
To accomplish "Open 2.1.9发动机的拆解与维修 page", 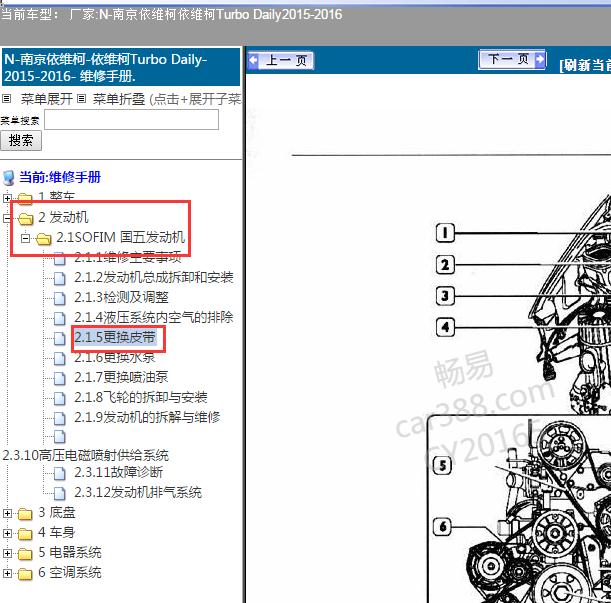I will click(x=147, y=417).
